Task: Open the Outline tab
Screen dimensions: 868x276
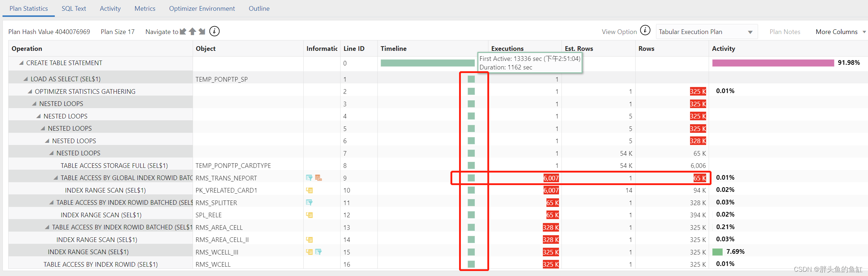Action: [259, 9]
